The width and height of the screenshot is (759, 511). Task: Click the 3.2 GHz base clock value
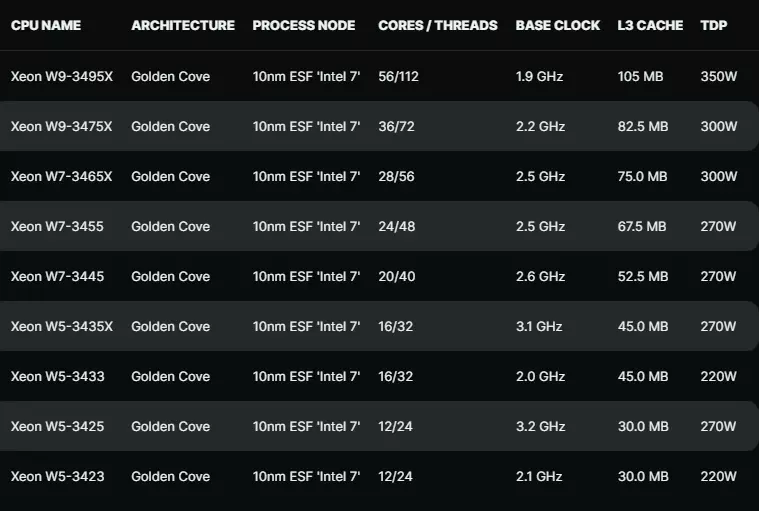[540, 426]
